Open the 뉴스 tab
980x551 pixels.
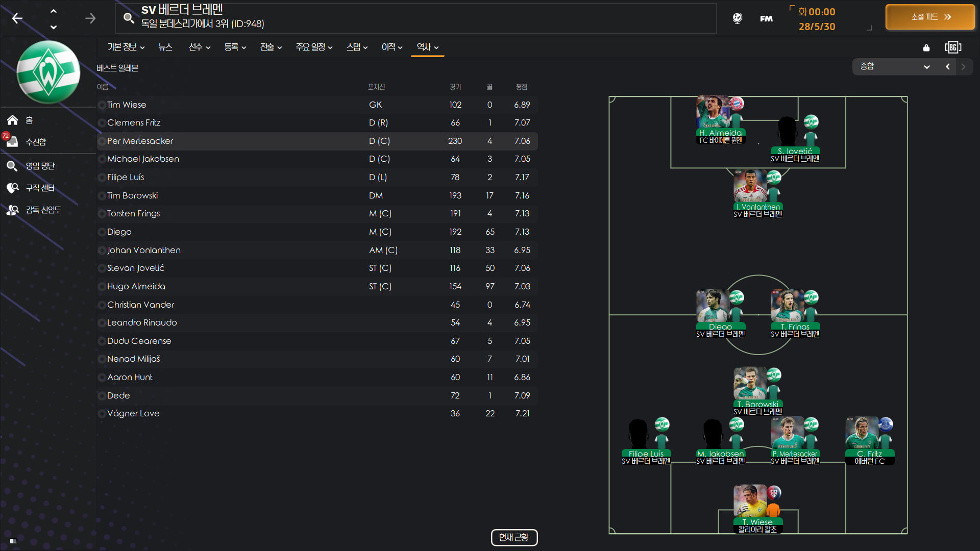pos(165,47)
